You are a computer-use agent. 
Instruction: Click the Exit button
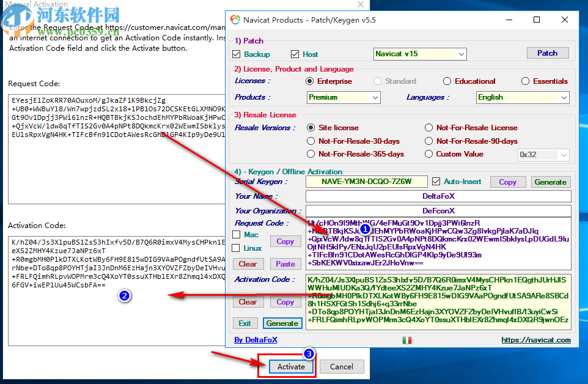click(245, 323)
